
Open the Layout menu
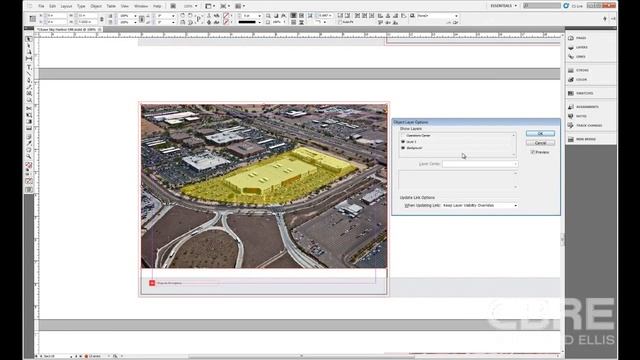[66, 6]
